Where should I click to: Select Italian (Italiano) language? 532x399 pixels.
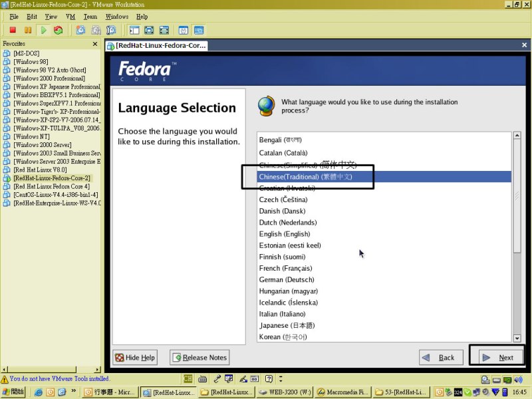pos(384,314)
